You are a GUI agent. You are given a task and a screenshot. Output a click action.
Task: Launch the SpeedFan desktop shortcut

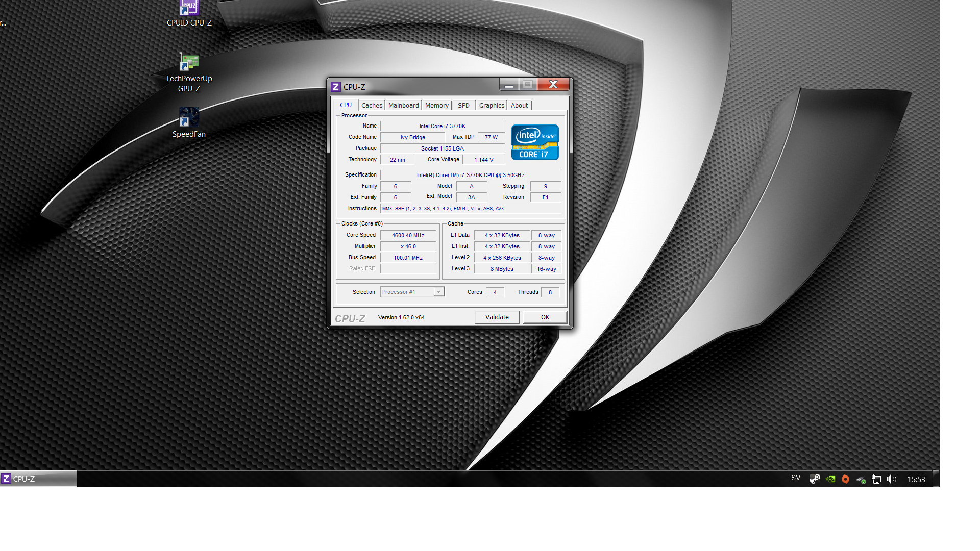pos(189,123)
